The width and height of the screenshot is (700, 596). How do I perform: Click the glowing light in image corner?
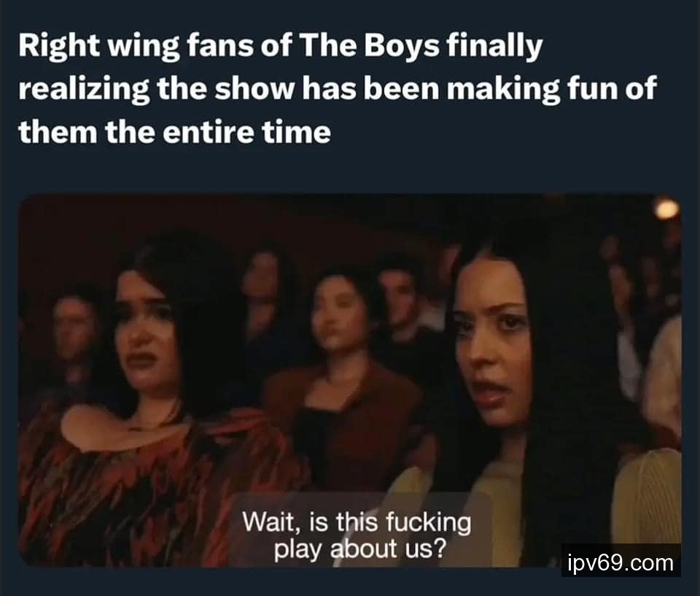pos(666,209)
